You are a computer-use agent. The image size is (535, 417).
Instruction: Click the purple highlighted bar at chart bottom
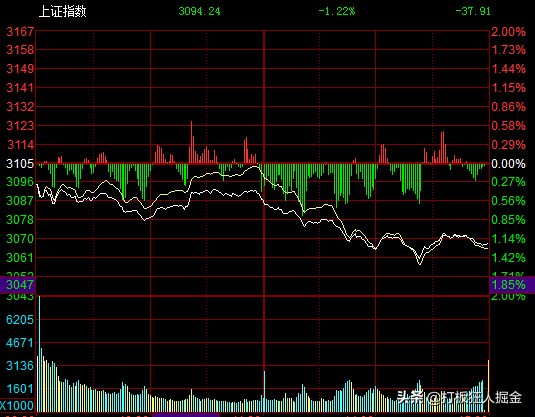[186, 415]
